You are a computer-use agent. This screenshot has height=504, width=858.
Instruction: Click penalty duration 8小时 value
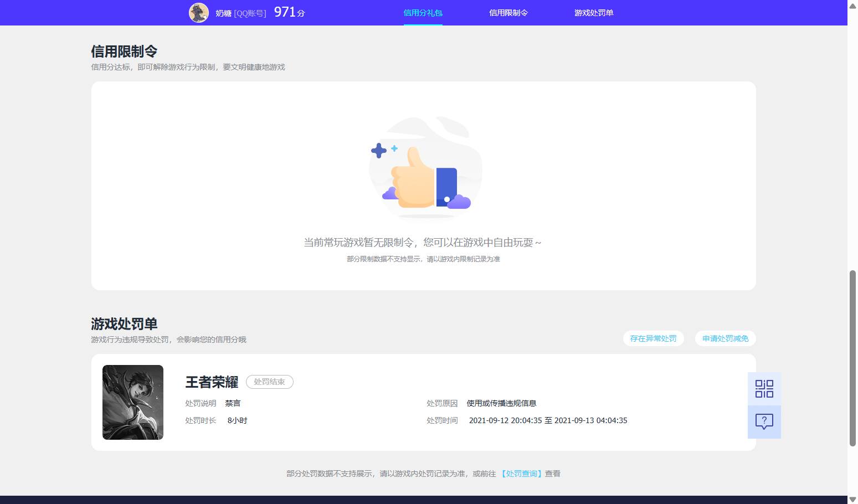click(x=237, y=420)
